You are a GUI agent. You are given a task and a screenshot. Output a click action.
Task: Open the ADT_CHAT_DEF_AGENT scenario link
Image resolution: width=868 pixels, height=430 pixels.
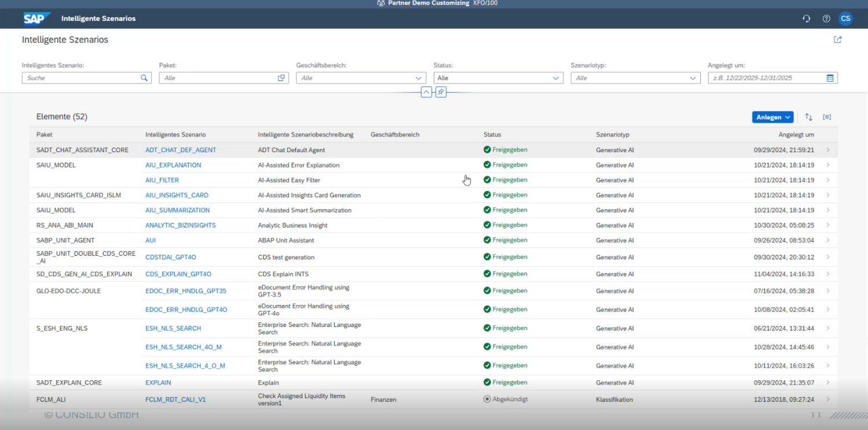(x=181, y=150)
